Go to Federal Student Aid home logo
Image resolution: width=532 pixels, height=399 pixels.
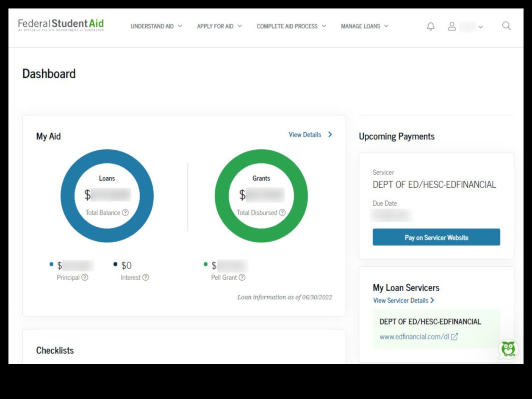coord(61,25)
